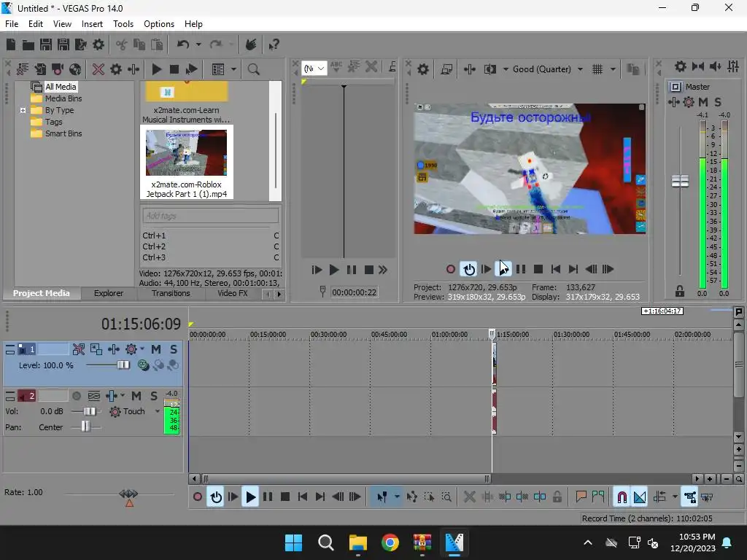Screen dimensions: 747x560
Task: Click Copy snapshot icon in preview toolbar
Action: coord(633,69)
